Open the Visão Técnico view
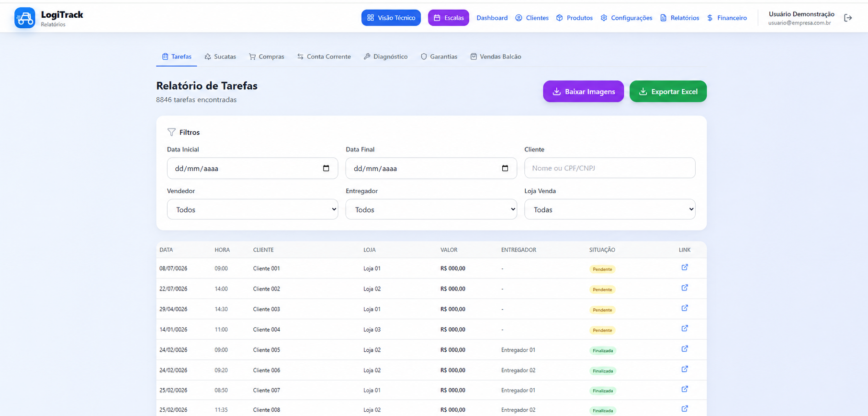The height and width of the screenshot is (416, 868). click(x=391, y=18)
